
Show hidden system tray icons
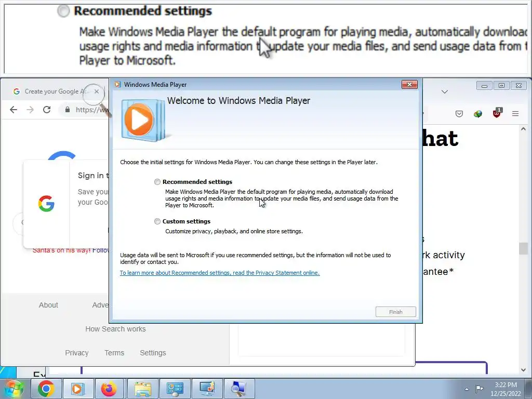click(x=467, y=389)
